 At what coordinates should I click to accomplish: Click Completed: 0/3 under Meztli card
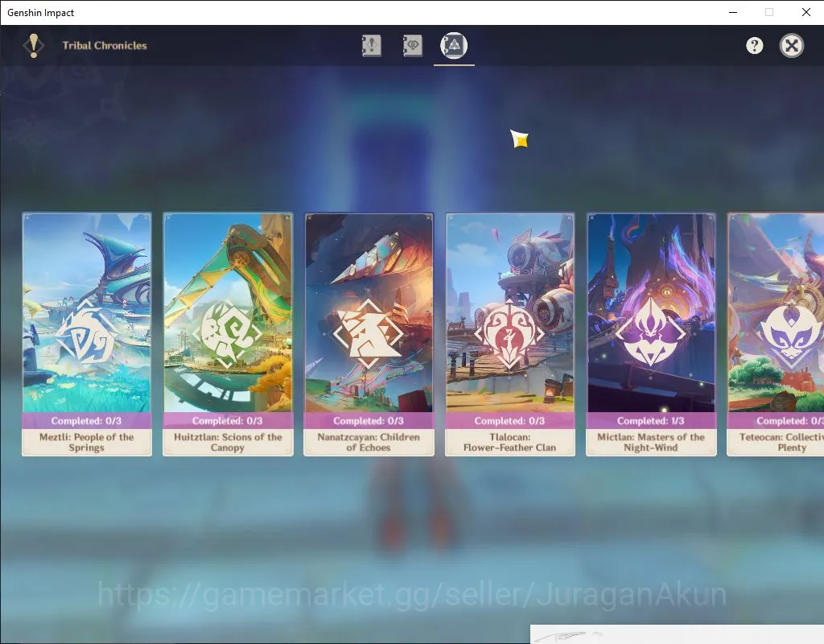click(87, 420)
